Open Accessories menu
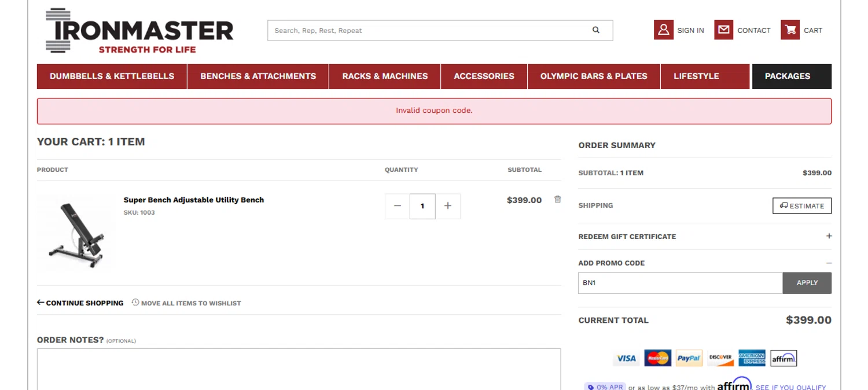This screenshot has height=390, width=868. point(484,76)
